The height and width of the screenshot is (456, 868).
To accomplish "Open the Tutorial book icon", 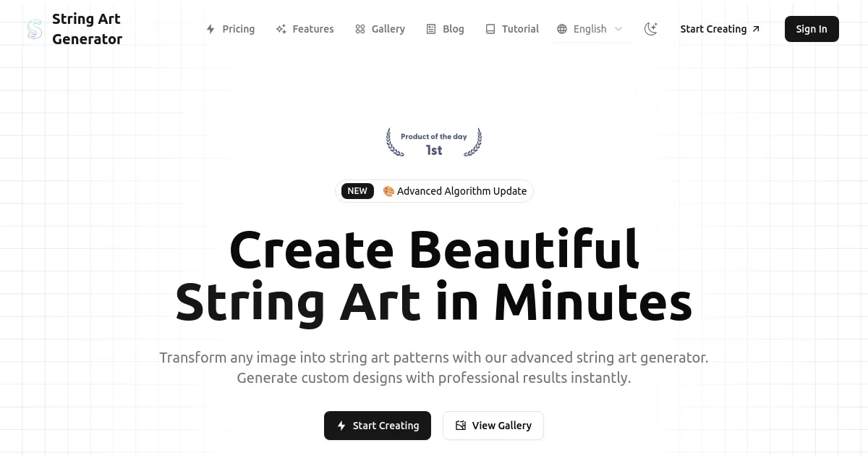I will 490,29.
